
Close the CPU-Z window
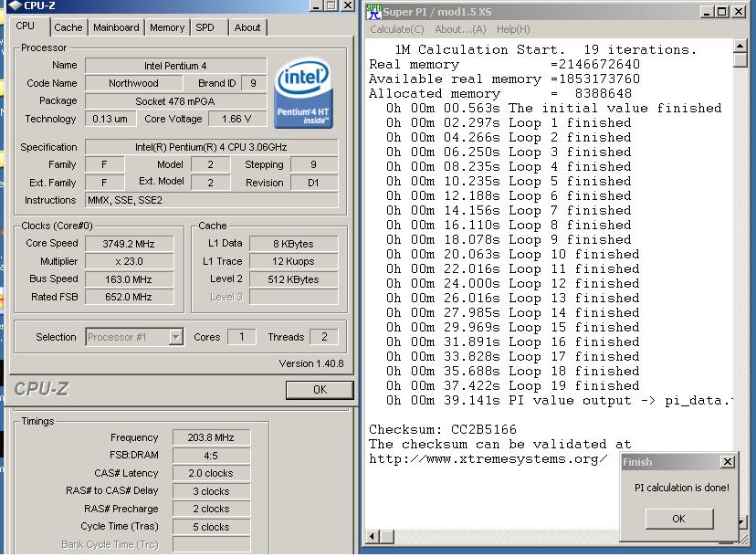[348, 5]
